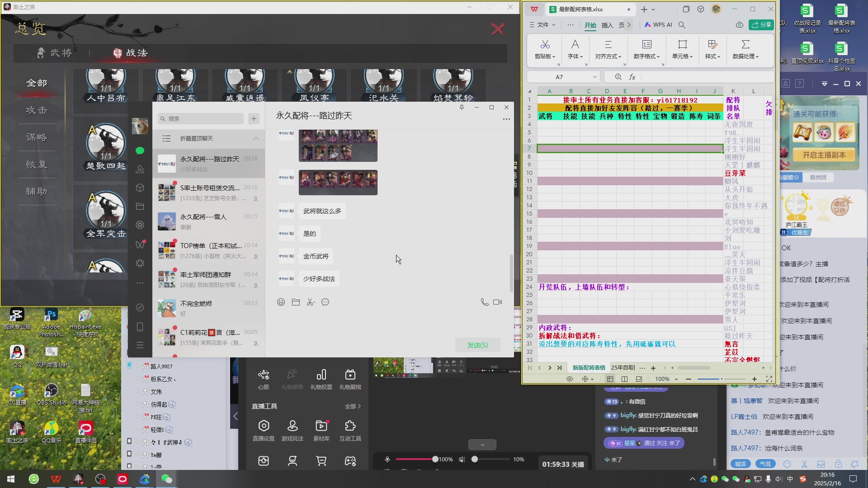Open chat history bubble icon
Viewport: 868px width, 488px height.
pos(325,302)
